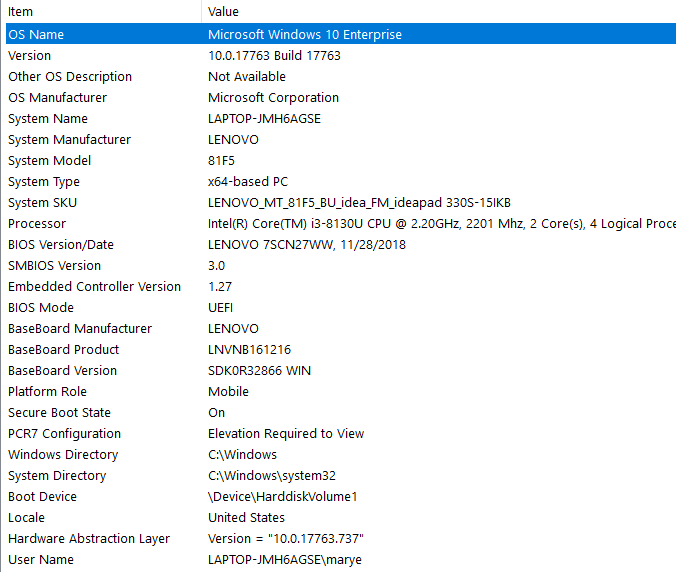Click the Secure Boot value On
The height and width of the screenshot is (572, 676).
coord(216,413)
